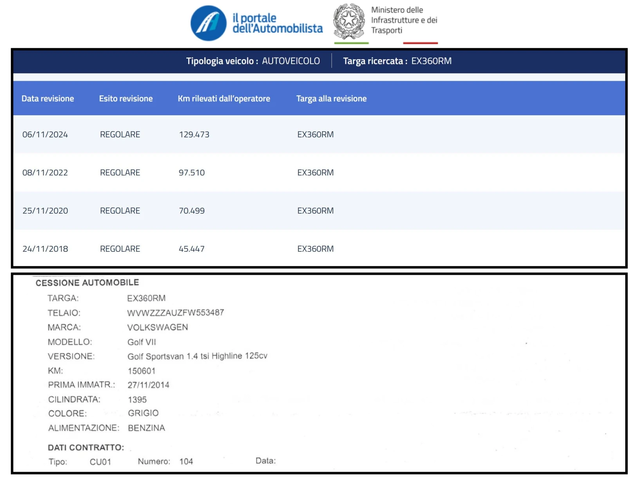This screenshot has width=640, height=480.
Task: Select the TELAIO number WVWZZZAUZFW553487
Action: click(175, 313)
